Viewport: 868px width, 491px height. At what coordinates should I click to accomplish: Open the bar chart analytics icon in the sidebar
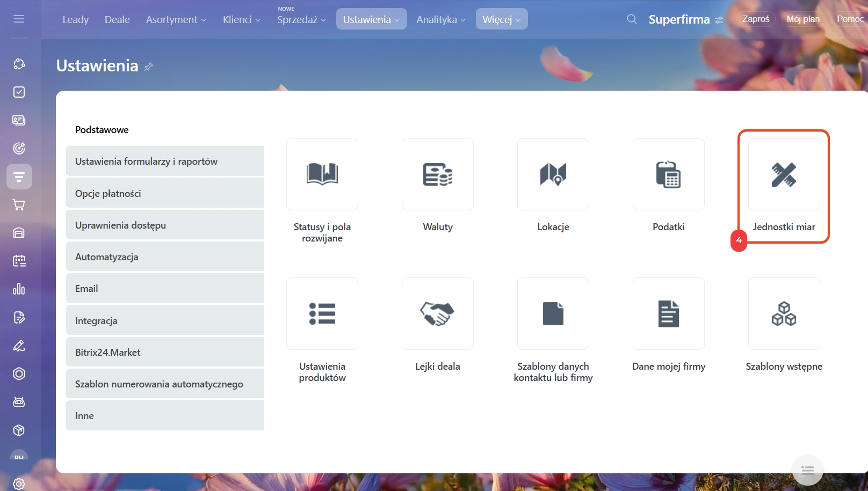[19, 289]
